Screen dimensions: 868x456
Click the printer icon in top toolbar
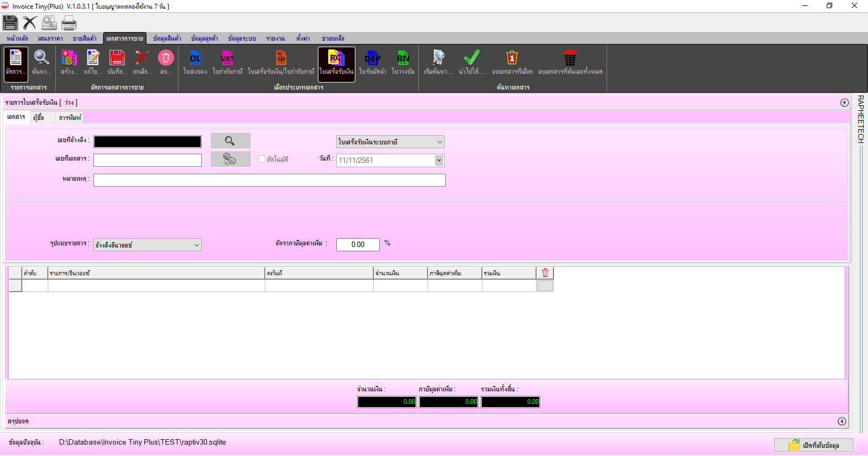(x=69, y=23)
